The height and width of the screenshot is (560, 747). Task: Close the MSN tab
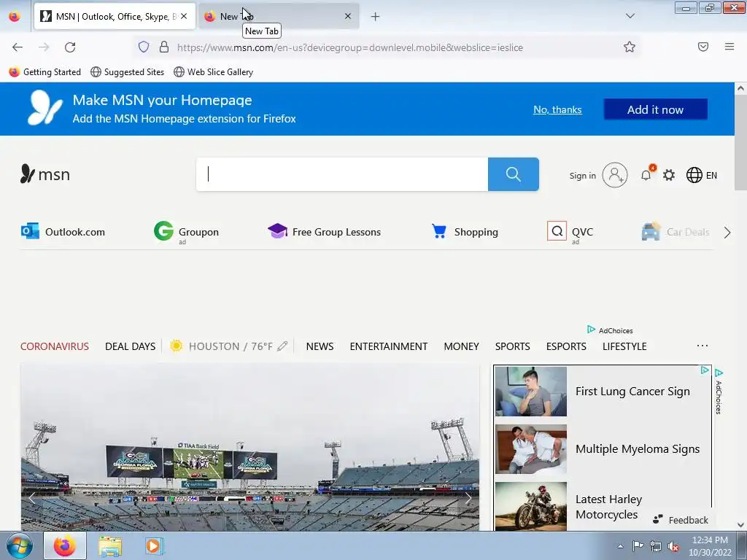tap(184, 16)
